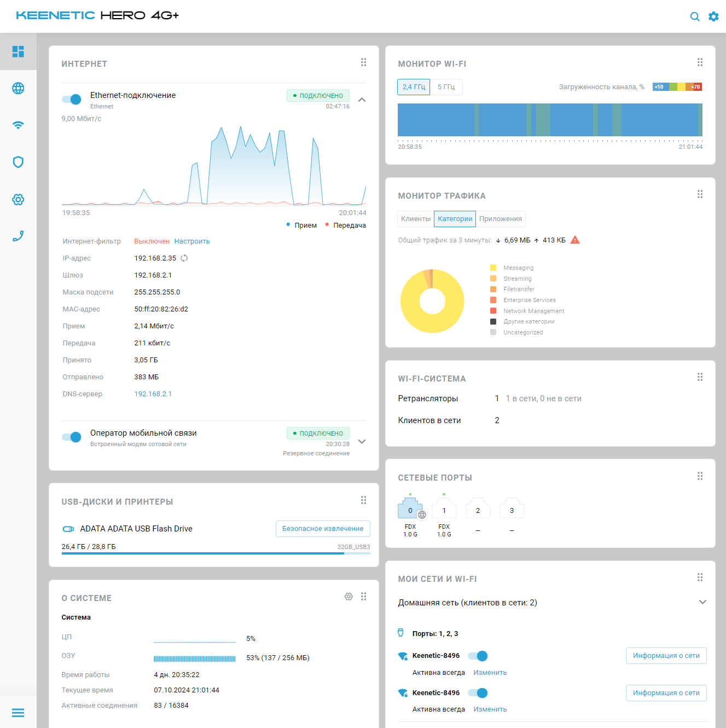Viewport: 726px width, 728px height.
Task: Open the Приложения traffic tab
Action: pos(500,218)
